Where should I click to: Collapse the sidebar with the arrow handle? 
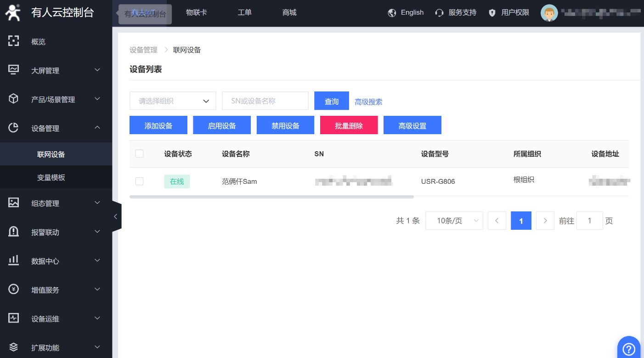(116, 216)
